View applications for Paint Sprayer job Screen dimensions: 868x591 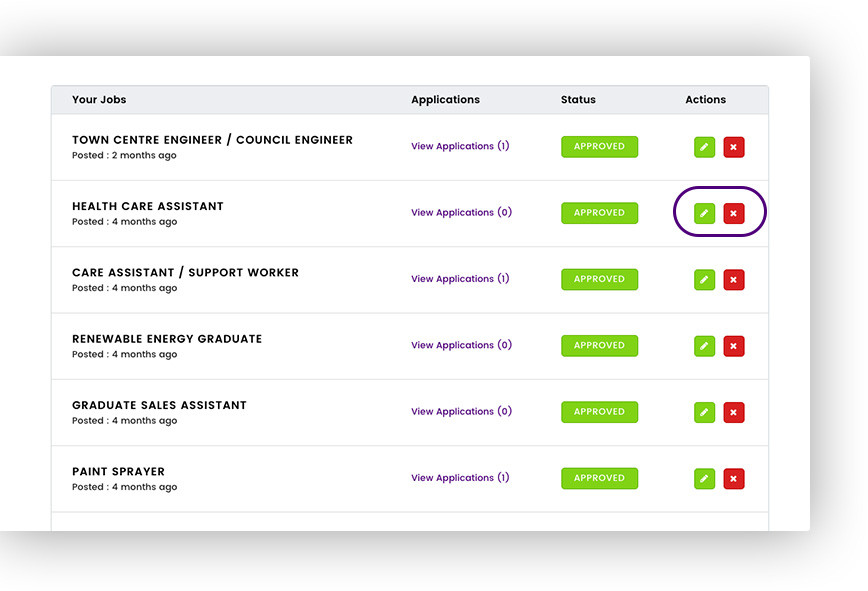(x=460, y=478)
